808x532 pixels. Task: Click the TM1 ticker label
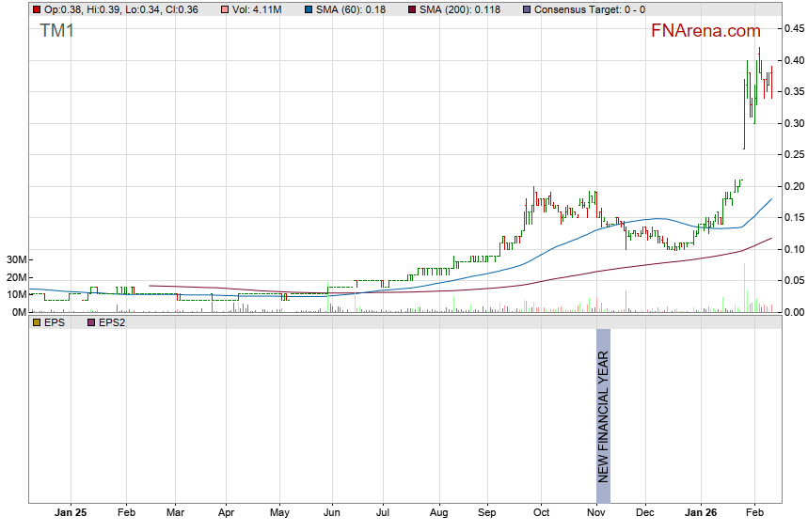coord(57,31)
